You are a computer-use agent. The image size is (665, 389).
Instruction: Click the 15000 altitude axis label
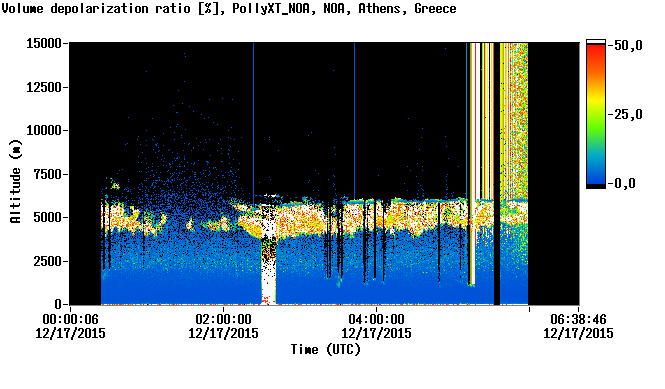[x=44, y=43]
